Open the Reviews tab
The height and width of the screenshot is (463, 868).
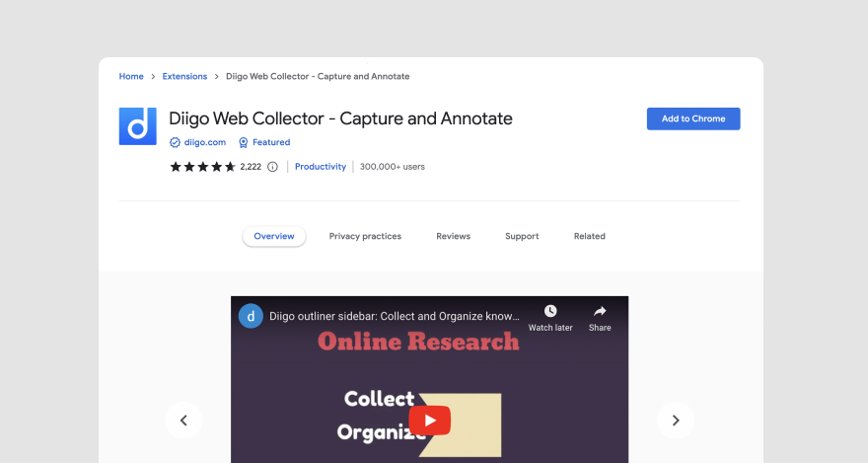454,236
